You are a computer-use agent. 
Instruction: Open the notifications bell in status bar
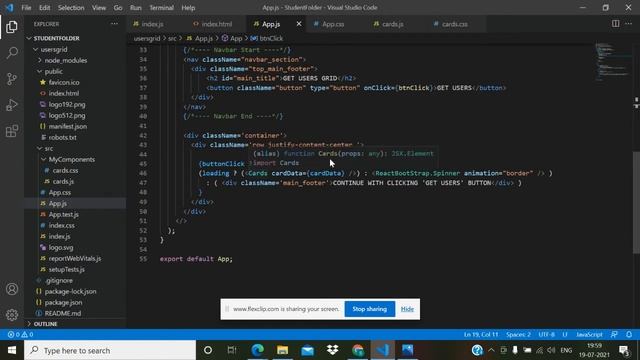pos(629,334)
